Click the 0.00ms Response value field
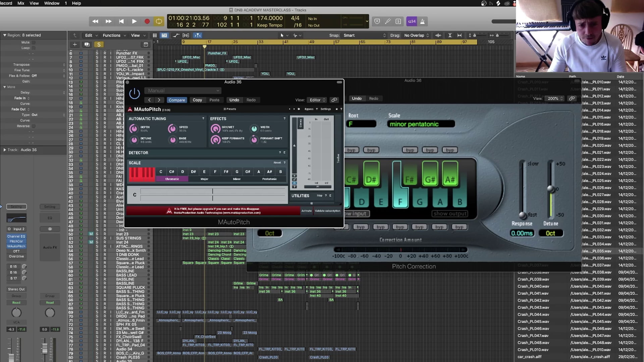This screenshot has width=644, height=362. coord(522,233)
